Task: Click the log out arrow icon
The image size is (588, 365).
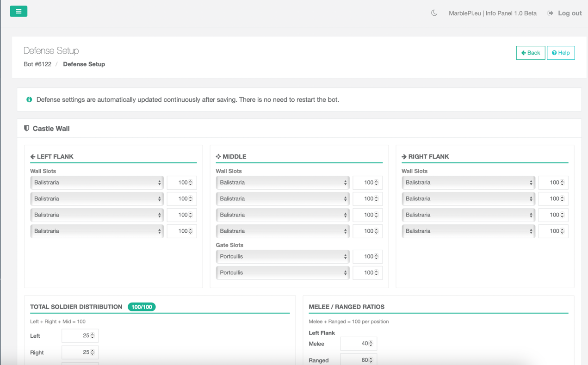Action: click(x=550, y=13)
